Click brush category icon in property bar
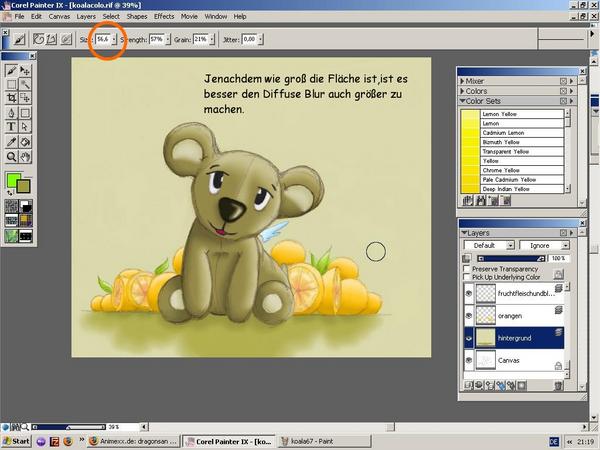This screenshot has height=450, width=600. point(20,39)
